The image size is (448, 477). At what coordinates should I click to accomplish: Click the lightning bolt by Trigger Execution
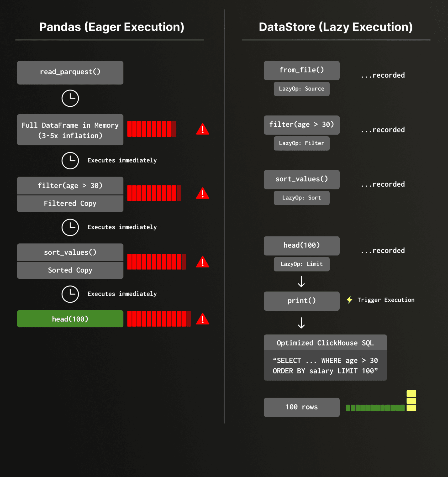pyautogui.click(x=350, y=300)
